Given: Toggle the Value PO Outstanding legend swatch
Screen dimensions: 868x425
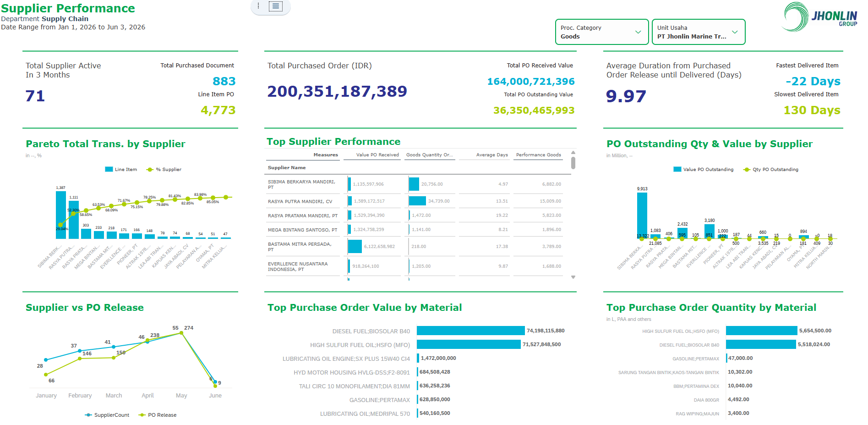Looking at the screenshot, I should 677,169.
